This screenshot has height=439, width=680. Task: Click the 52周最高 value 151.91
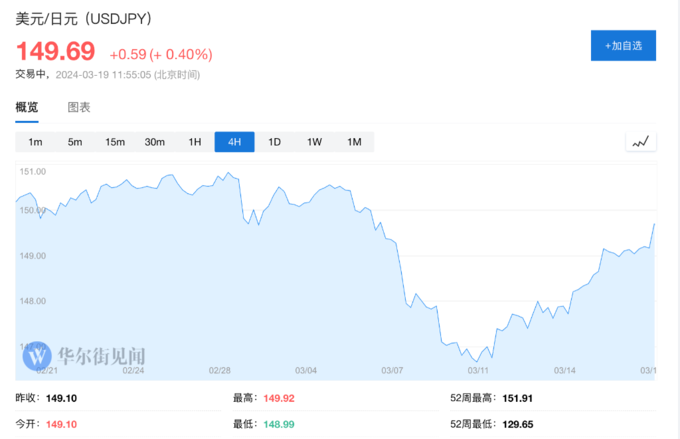(517, 398)
